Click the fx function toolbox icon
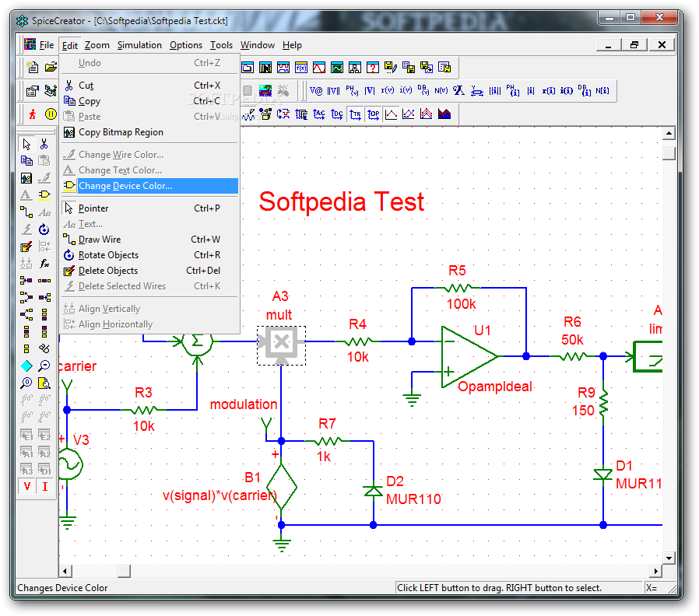This screenshot has width=699, height=616. point(44,263)
